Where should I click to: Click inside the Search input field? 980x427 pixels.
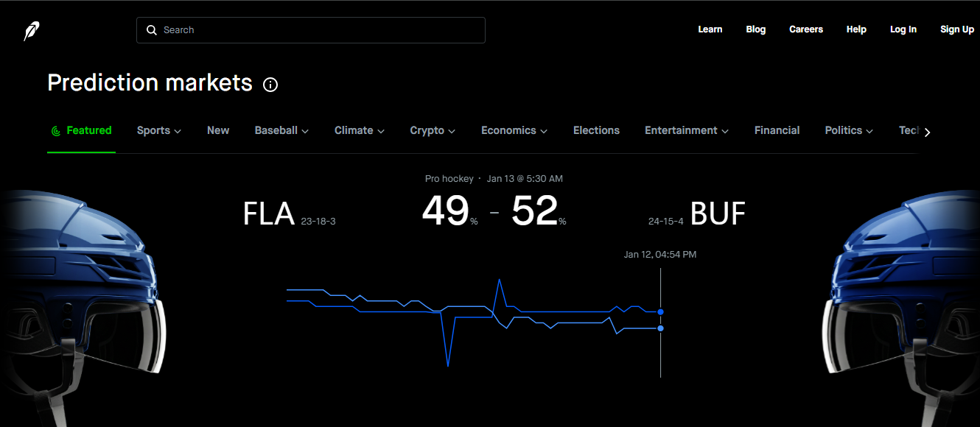coord(309,29)
